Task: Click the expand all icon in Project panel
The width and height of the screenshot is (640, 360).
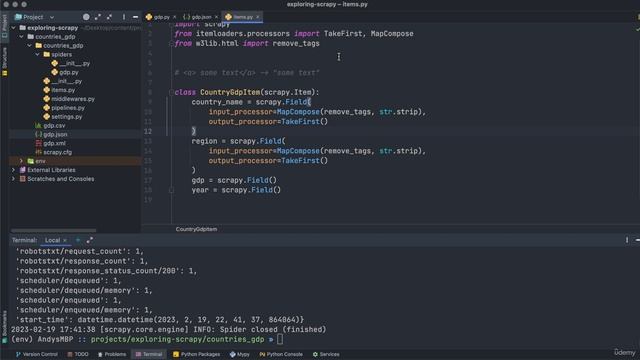Action: tap(98, 17)
